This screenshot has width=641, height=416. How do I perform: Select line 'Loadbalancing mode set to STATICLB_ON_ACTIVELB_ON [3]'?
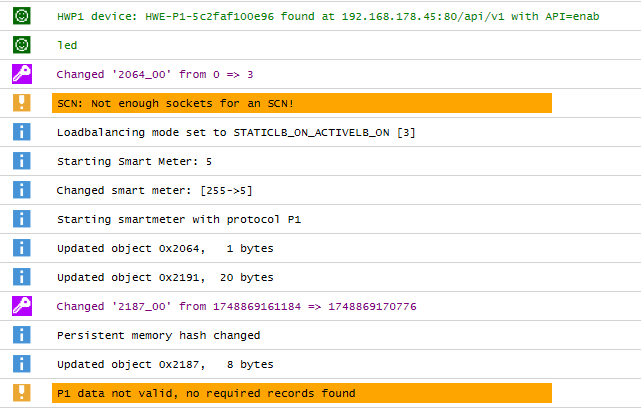coord(236,132)
